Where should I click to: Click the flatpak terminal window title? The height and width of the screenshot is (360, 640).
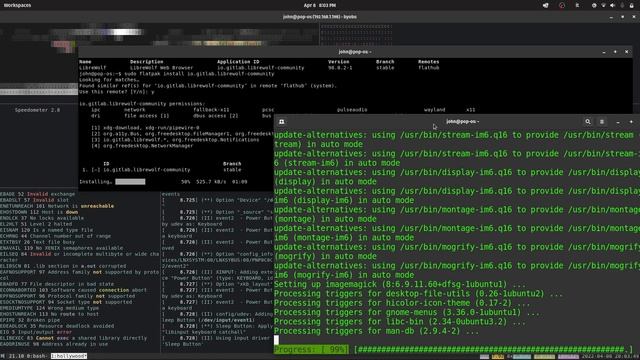pos(355,52)
